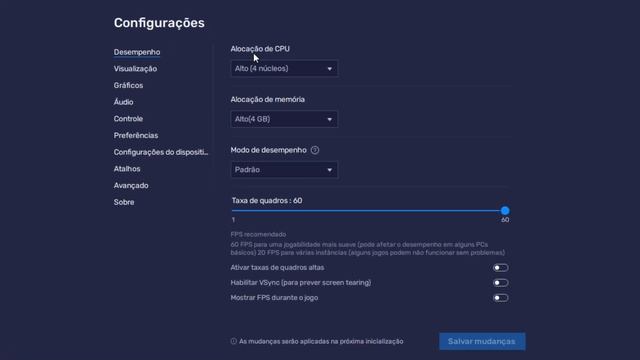
Task: Open Configurações do dispositivo section
Action: [161, 152]
